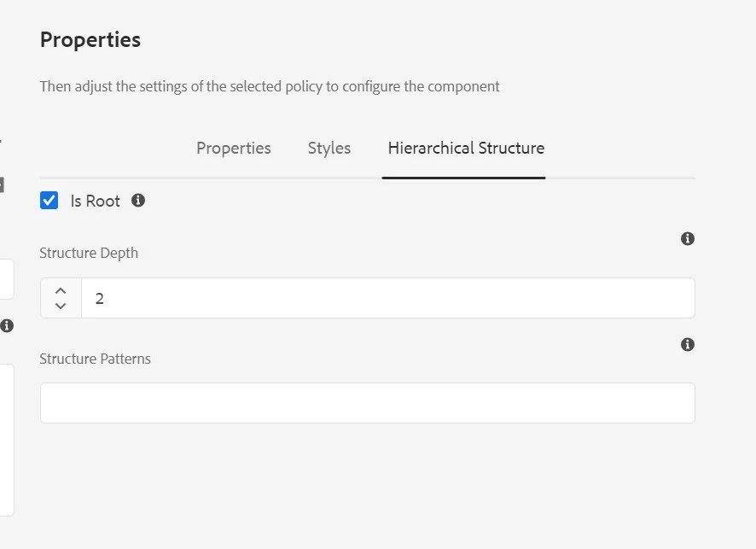
Task: Click the Structure Depth label
Action: [89, 253]
